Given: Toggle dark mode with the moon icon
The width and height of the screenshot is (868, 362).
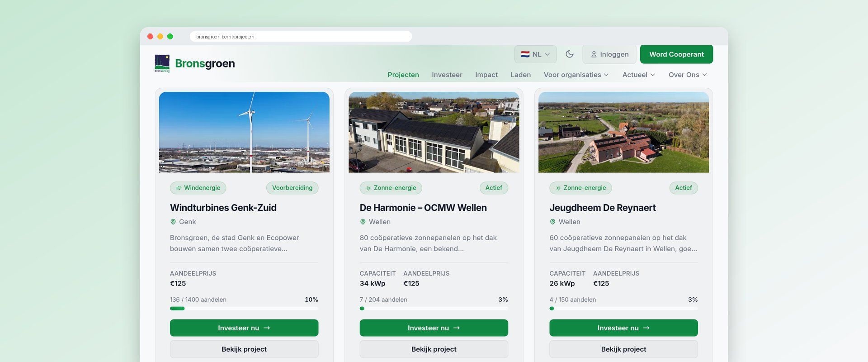Looking at the screenshot, I should (x=570, y=54).
